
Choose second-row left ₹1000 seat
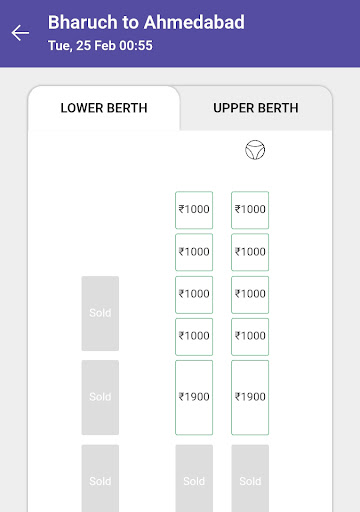(x=194, y=252)
